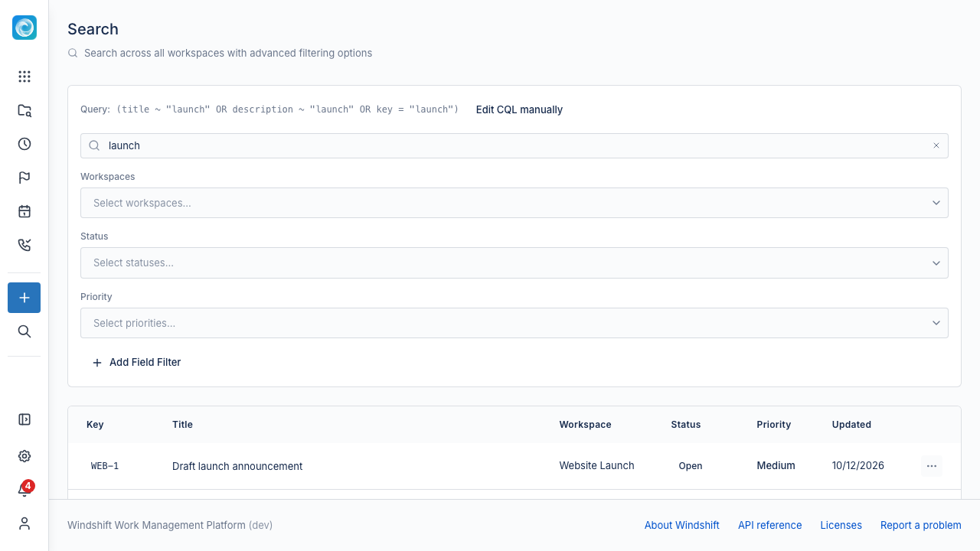Viewport: 980px width, 551px height.
Task: Click the magnifier icon inside search field
Action: pyautogui.click(x=94, y=145)
